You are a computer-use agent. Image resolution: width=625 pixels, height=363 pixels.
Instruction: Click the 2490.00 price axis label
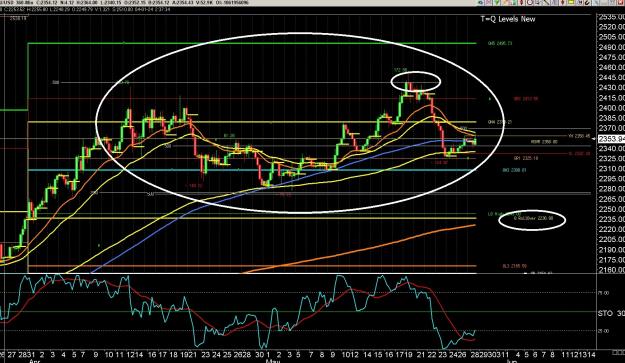coord(611,47)
